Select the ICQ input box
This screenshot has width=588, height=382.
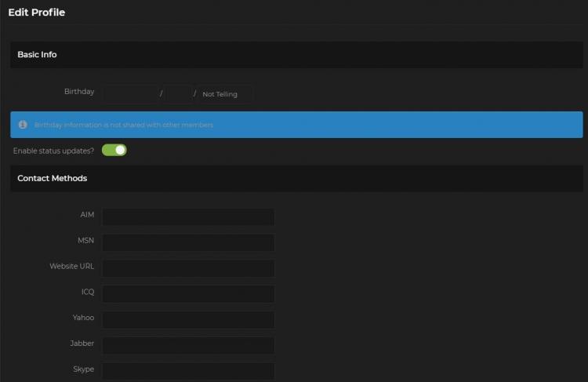click(188, 294)
